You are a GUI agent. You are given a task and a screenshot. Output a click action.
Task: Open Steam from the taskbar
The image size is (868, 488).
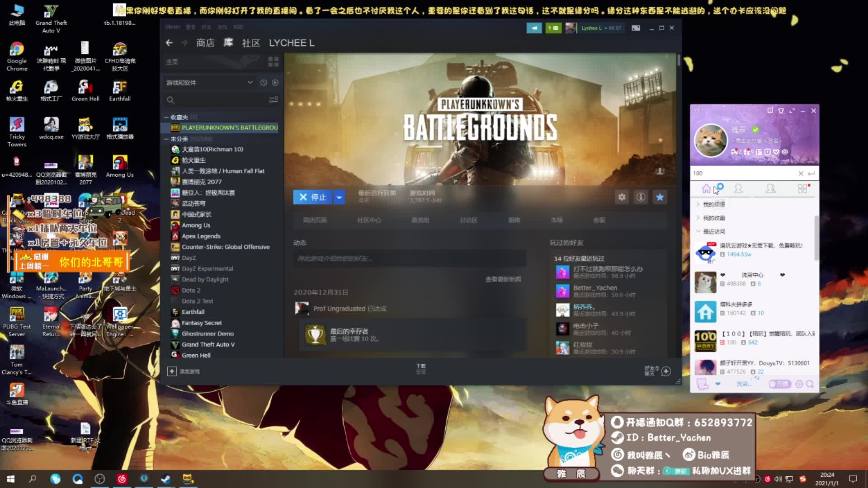166,479
